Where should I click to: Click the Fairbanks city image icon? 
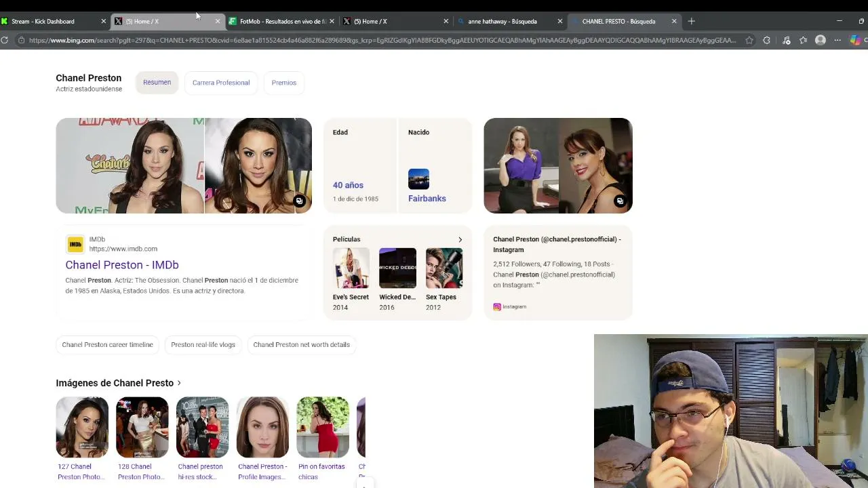click(x=418, y=179)
